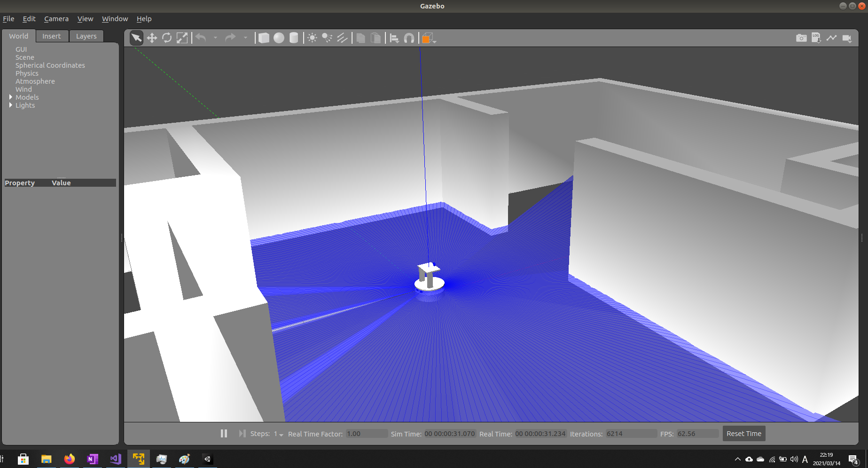Toggle the Align tool

click(394, 38)
